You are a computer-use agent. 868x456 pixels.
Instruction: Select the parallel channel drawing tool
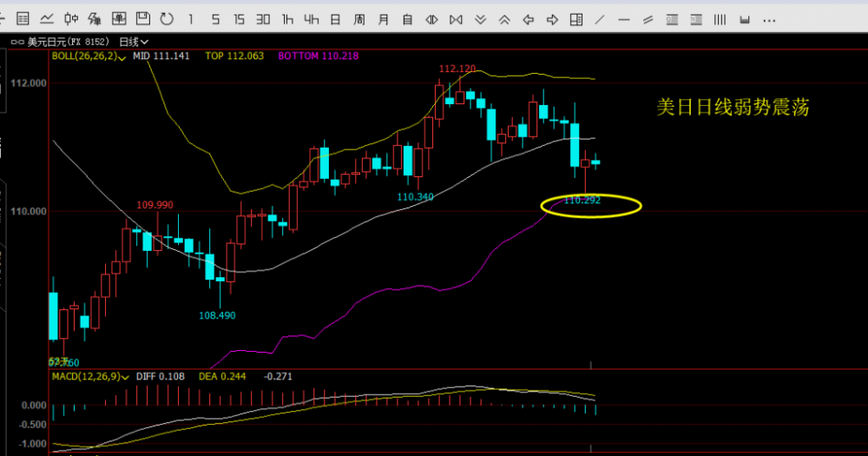pos(648,20)
